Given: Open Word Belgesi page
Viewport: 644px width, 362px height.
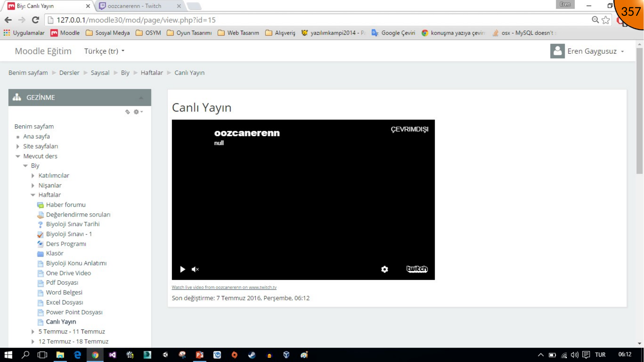Looking at the screenshot, I should point(64,292).
